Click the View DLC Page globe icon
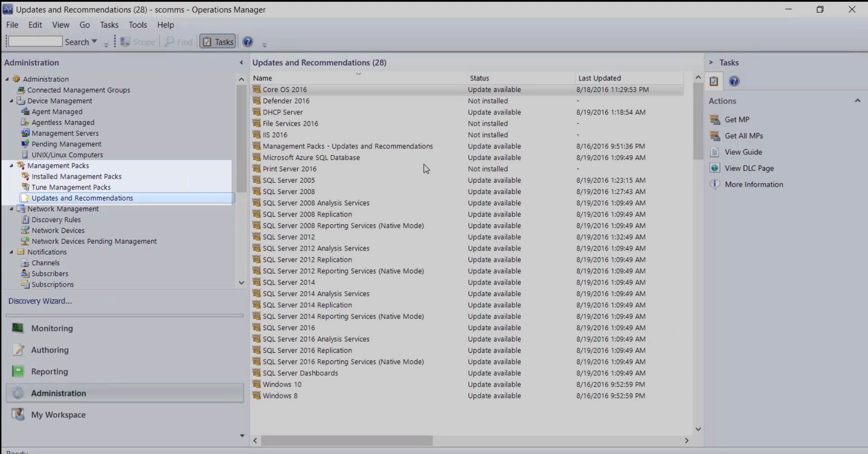Image resolution: width=868 pixels, height=454 pixels. pos(715,168)
